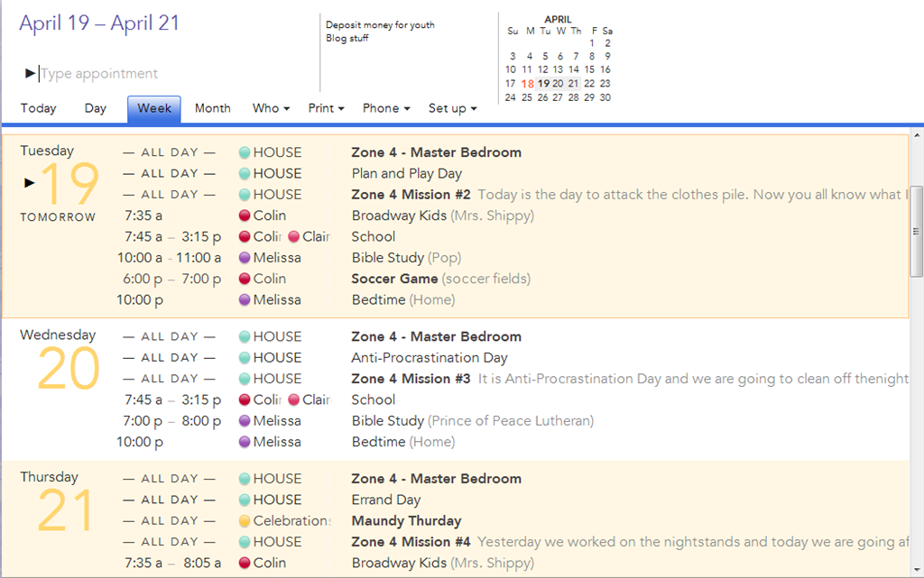Select the Week view tab
The width and height of the screenshot is (924, 578).
[154, 109]
